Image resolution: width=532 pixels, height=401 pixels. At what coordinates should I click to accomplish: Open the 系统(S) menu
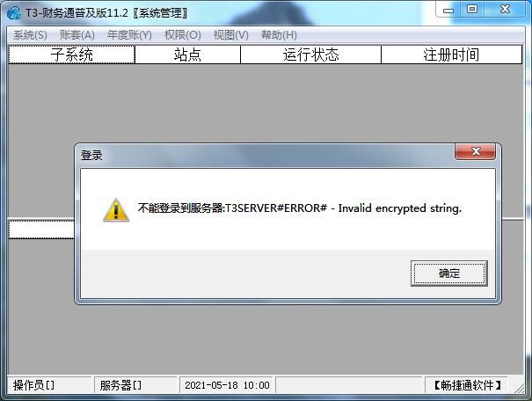click(30, 35)
